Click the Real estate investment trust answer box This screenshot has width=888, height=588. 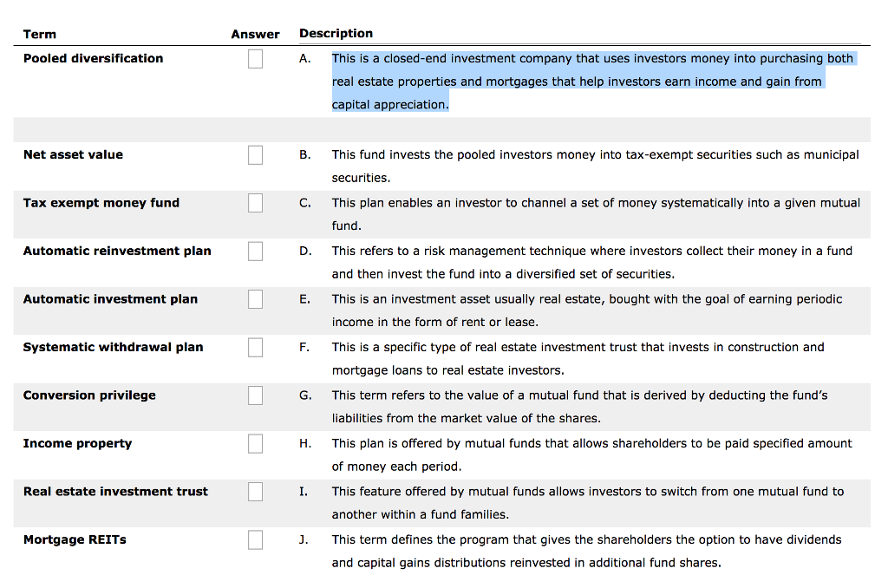255,492
